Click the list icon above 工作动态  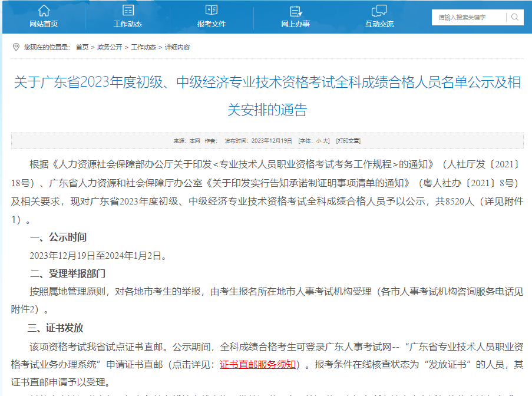128,10
